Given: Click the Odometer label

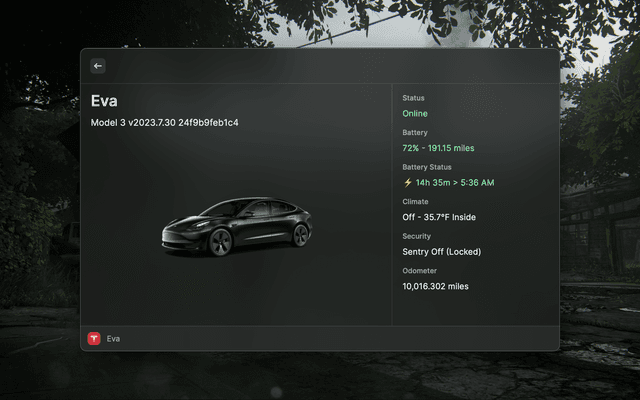Looking at the screenshot, I should tap(419, 270).
